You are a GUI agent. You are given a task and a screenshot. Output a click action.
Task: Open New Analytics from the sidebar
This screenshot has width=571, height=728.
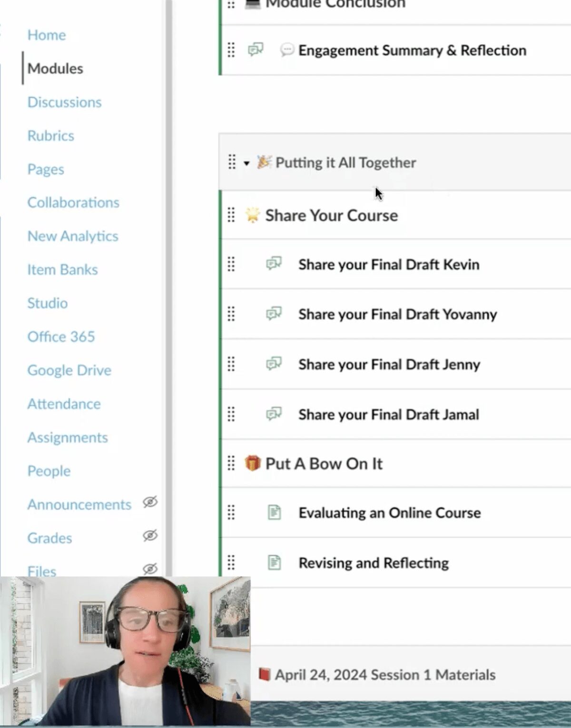click(x=73, y=236)
